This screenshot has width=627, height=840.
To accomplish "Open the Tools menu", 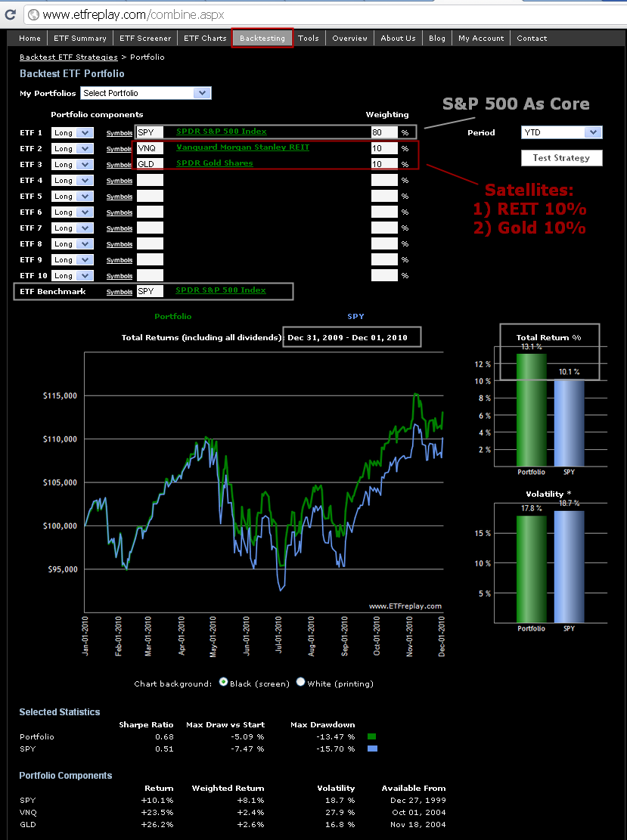I will coord(309,38).
